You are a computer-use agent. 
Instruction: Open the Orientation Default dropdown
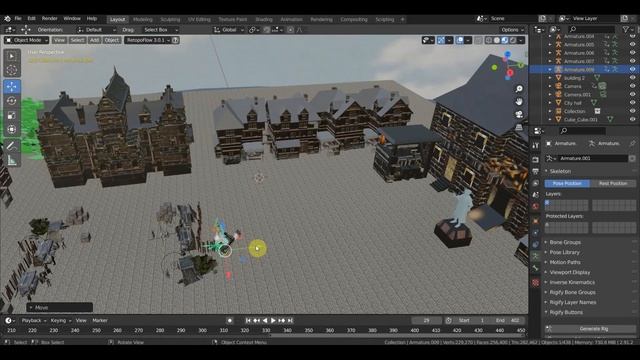pos(96,30)
